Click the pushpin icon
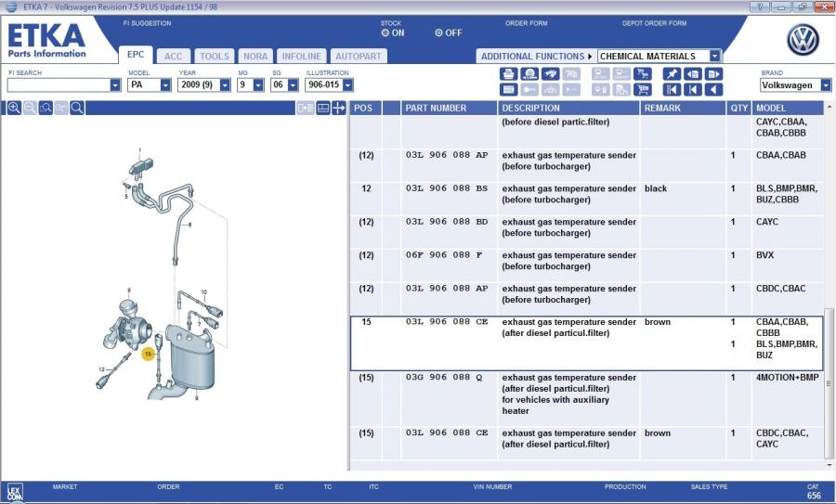This screenshot has width=836, height=504. (x=672, y=74)
